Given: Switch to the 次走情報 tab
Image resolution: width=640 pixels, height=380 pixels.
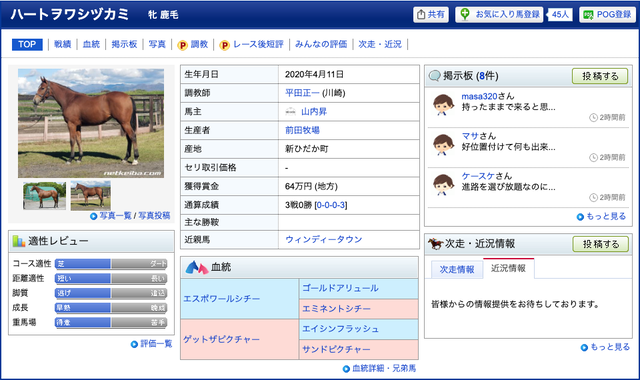Looking at the screenshot, I should pos(457,269).
